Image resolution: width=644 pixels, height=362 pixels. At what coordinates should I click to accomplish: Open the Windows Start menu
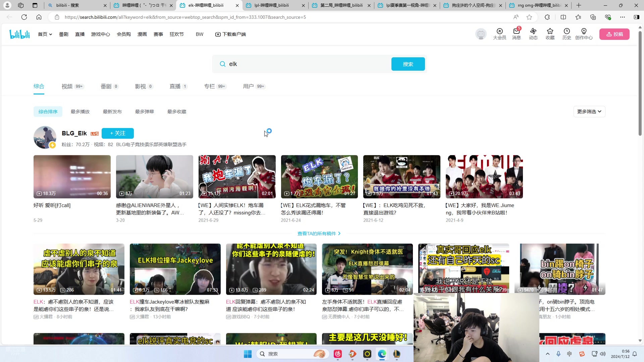coord(248,354)
